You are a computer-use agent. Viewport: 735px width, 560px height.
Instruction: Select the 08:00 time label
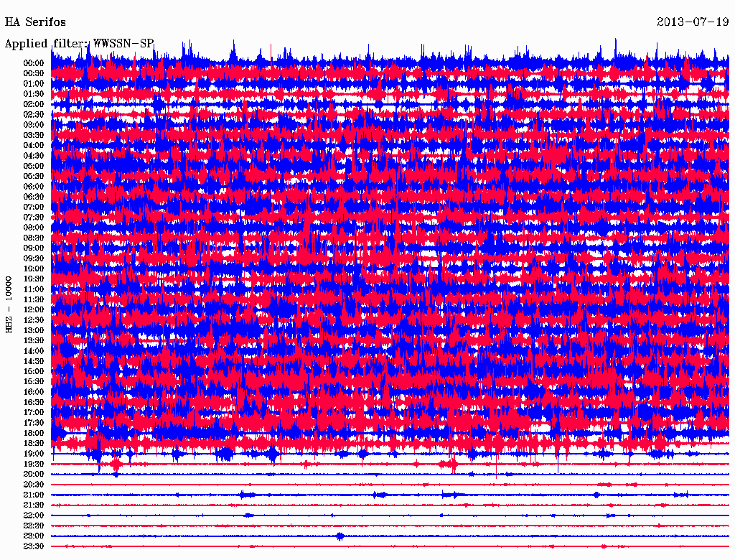34,228
